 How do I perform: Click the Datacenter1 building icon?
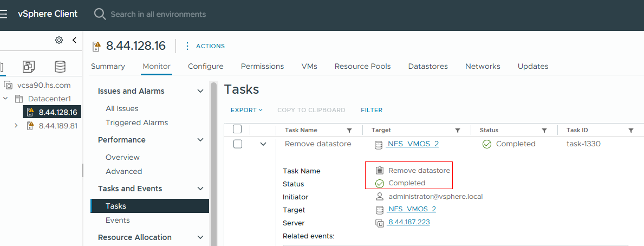(19, 99)
